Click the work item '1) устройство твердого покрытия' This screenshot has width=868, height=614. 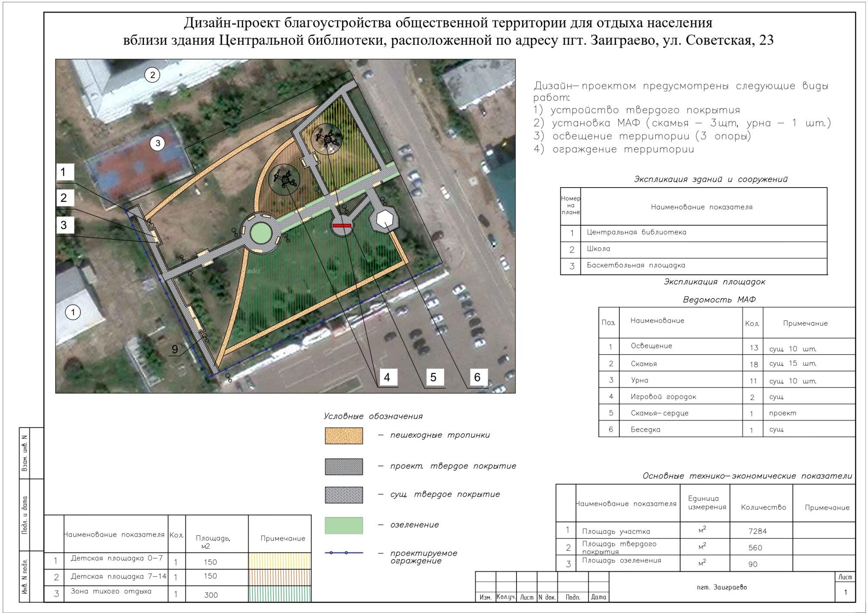[637, 110]
